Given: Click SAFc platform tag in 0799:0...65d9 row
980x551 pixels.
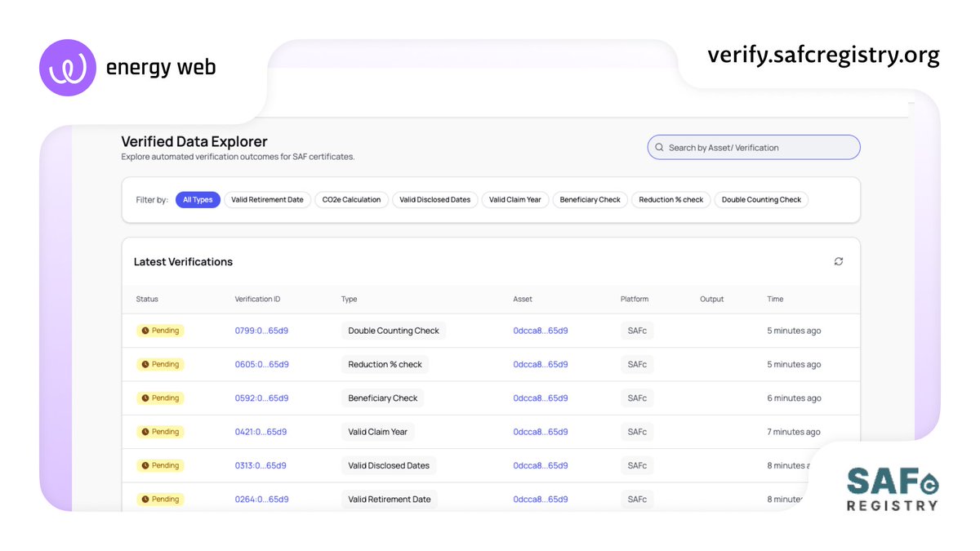Looking at the screenshot, I should [637, 331].
